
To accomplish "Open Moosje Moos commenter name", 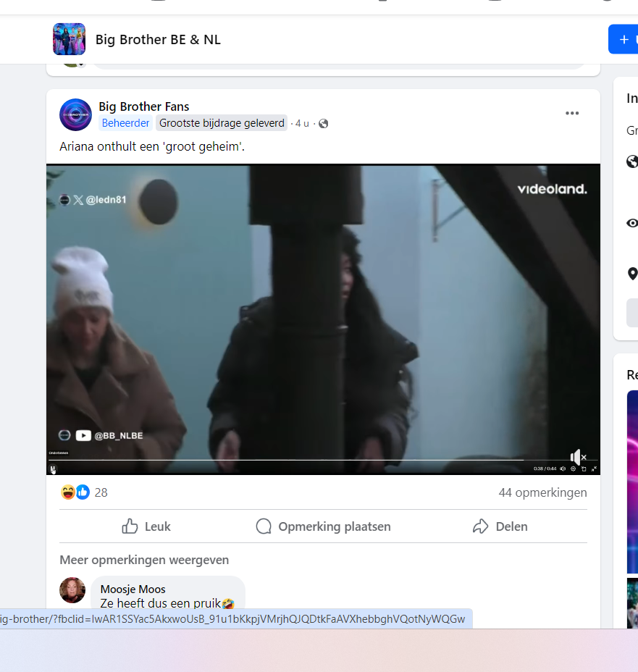I will point(133,589).
